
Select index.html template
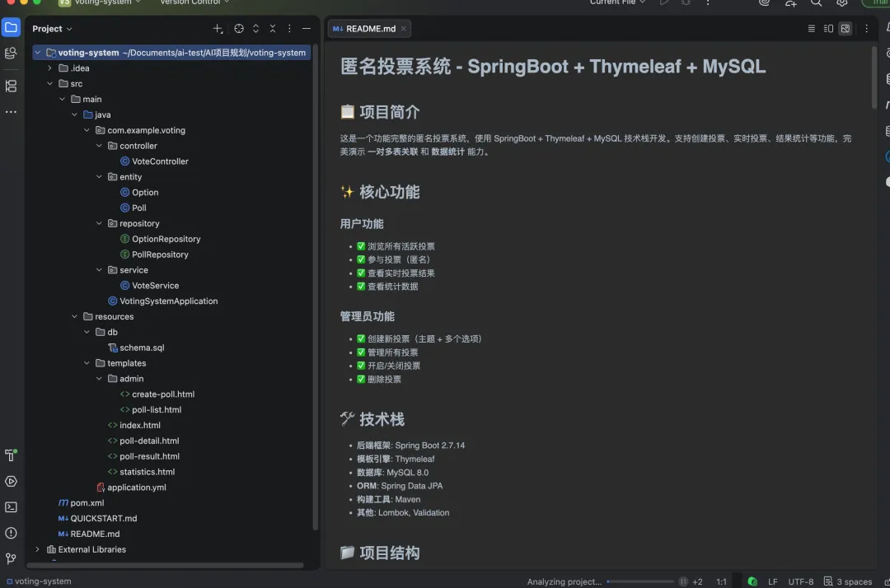coord(134,425)
